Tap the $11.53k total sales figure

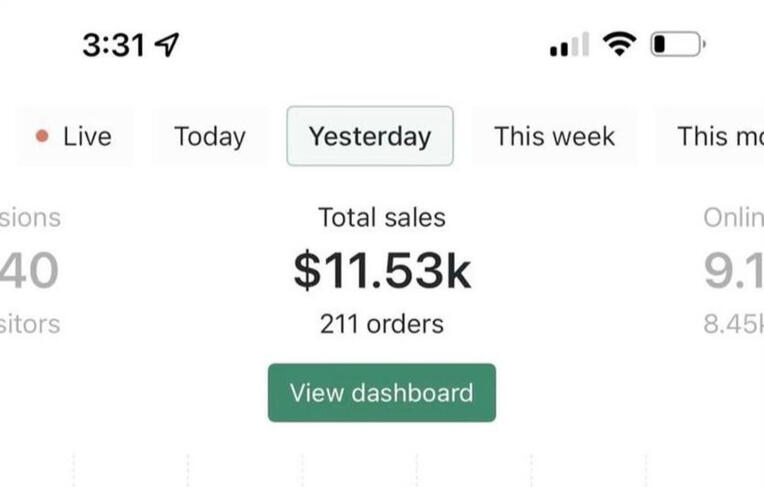(382, 271)
